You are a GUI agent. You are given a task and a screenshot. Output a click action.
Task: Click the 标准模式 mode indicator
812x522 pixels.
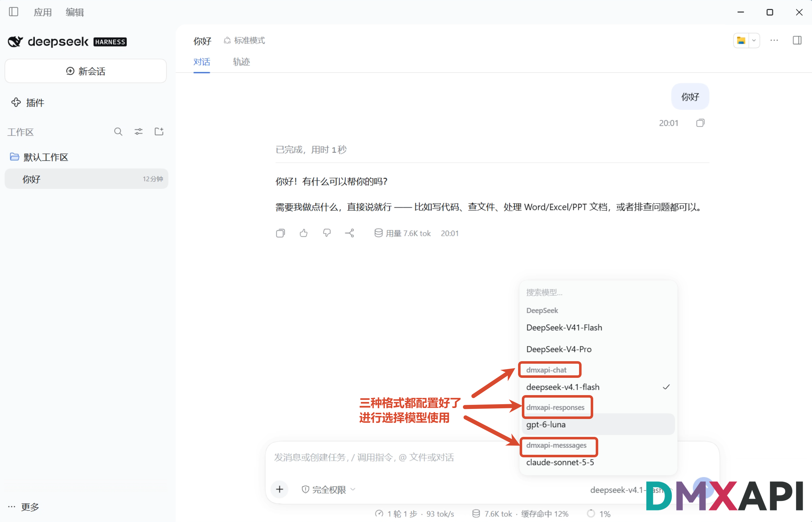point(244,40)
